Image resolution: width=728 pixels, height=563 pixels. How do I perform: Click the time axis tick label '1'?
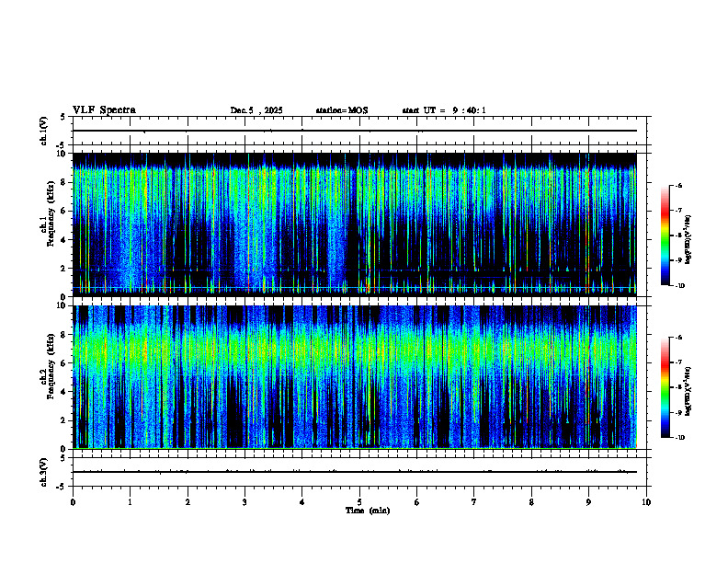coord(130,502)
